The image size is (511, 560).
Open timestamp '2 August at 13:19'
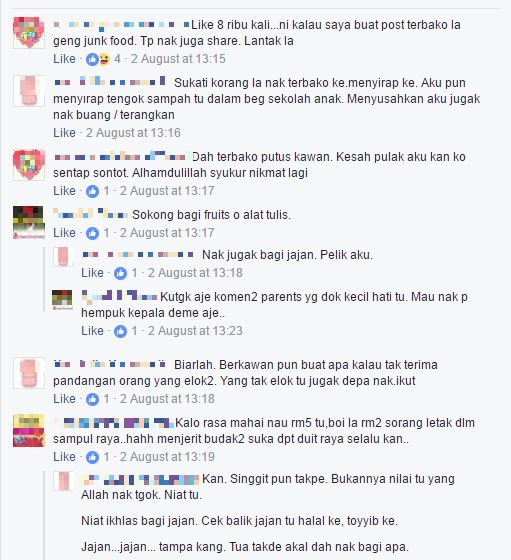[x=167, y=457]
